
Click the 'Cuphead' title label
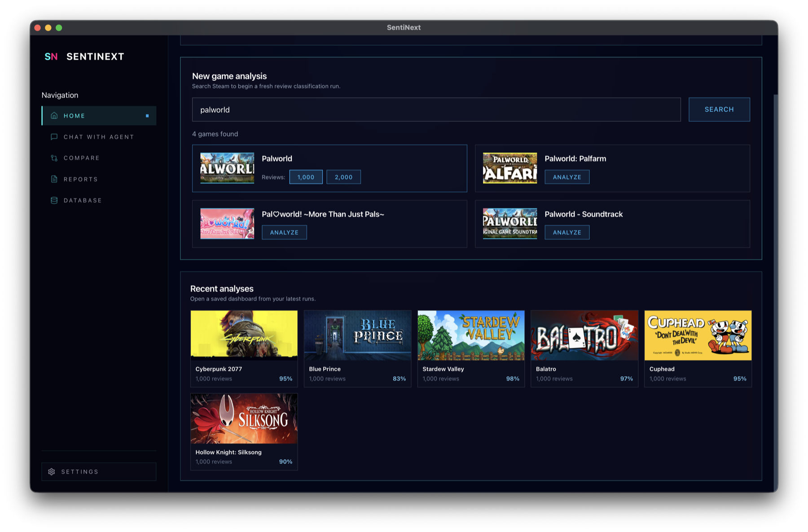pyautogui.click(x=662, y=369)
